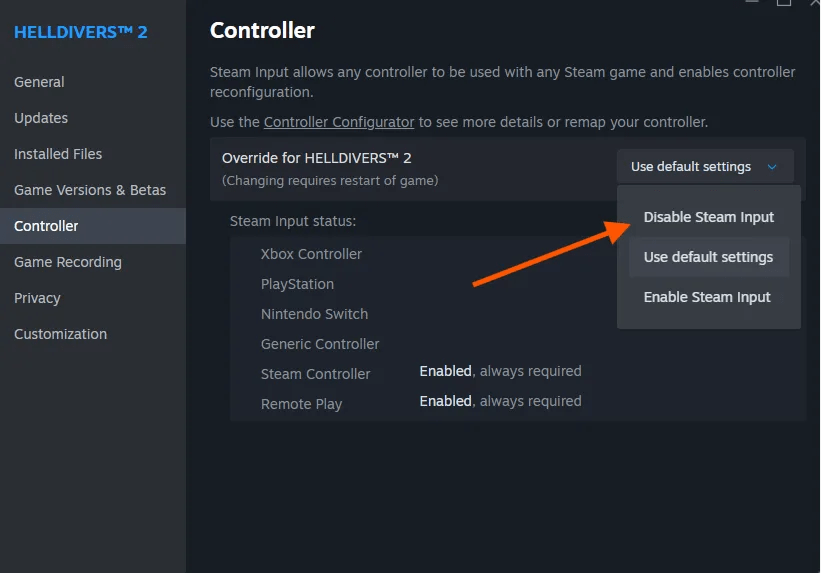The image size is (821, 574).
Task: Open Game Recording settings
Action: click(x=68, y=262)
